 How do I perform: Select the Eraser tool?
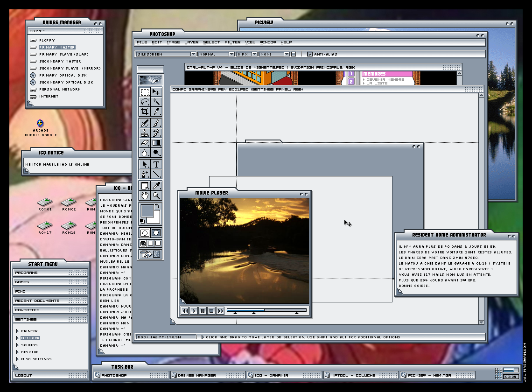click(x=145, y=143)
